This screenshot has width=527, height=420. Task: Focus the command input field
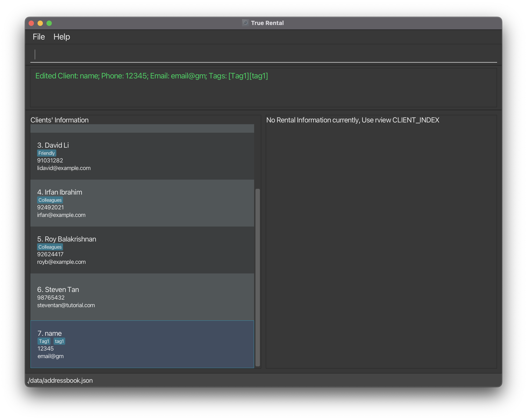(263, 54)
